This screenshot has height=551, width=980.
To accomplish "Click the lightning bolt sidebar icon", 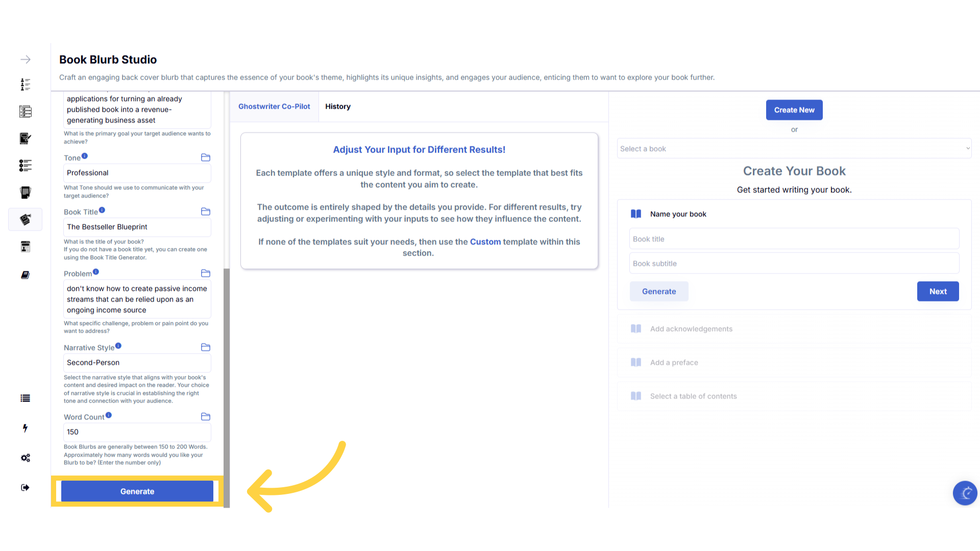I will pyautogui.click(x=25, y=428).
